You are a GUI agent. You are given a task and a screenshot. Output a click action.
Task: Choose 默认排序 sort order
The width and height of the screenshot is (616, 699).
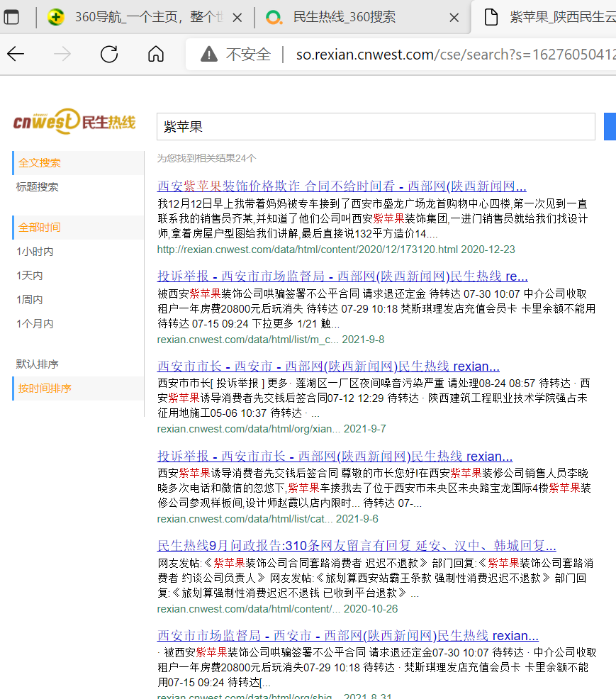[38, 364]
